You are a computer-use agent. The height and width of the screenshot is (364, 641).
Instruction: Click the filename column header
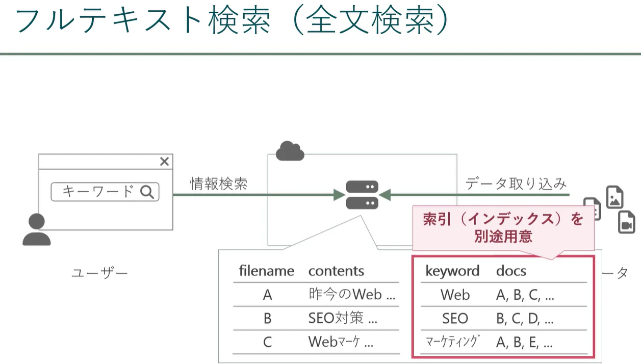[267, 271]
